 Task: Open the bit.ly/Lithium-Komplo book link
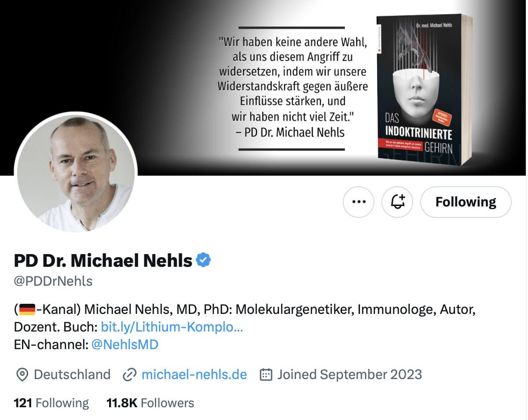coord(172,327)
